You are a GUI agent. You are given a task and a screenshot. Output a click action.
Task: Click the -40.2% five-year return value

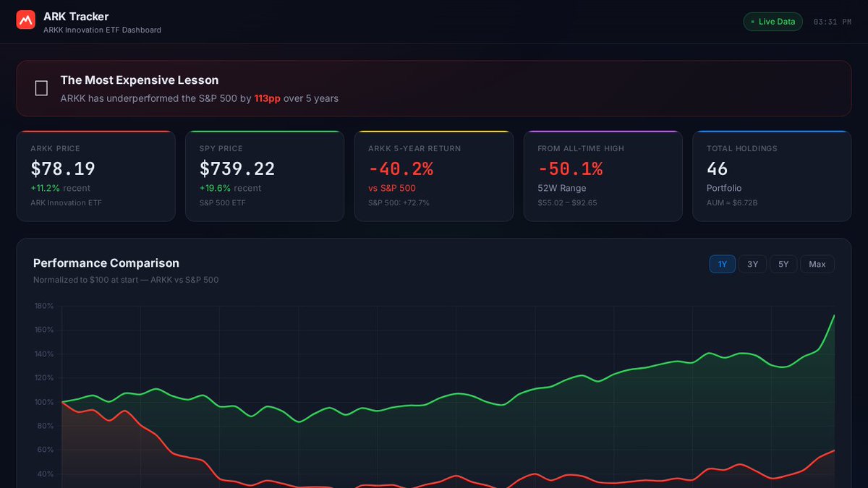(x=401, y=169)
